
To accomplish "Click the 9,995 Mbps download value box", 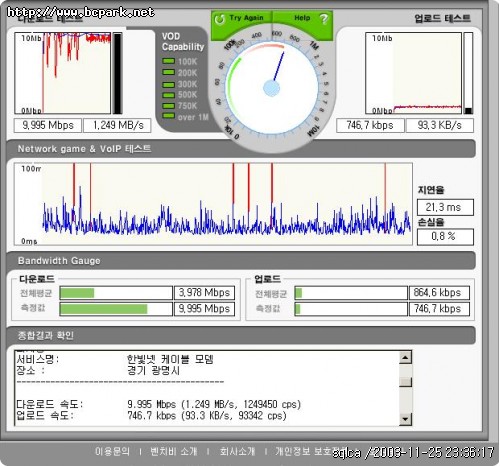I will 48,125.
